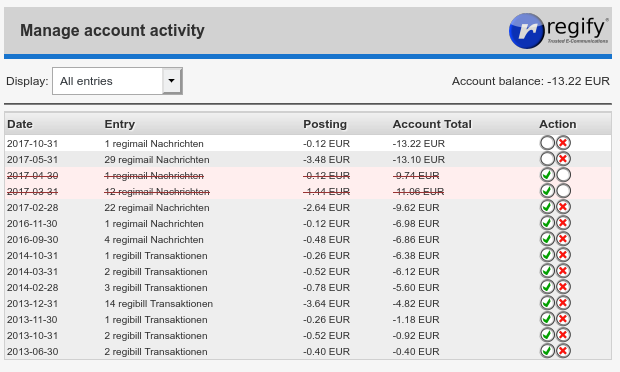This screenshot has height=372, width=620.
Task: Click the green check for the 2014-10-31 entry
Action: click(547, 255)
